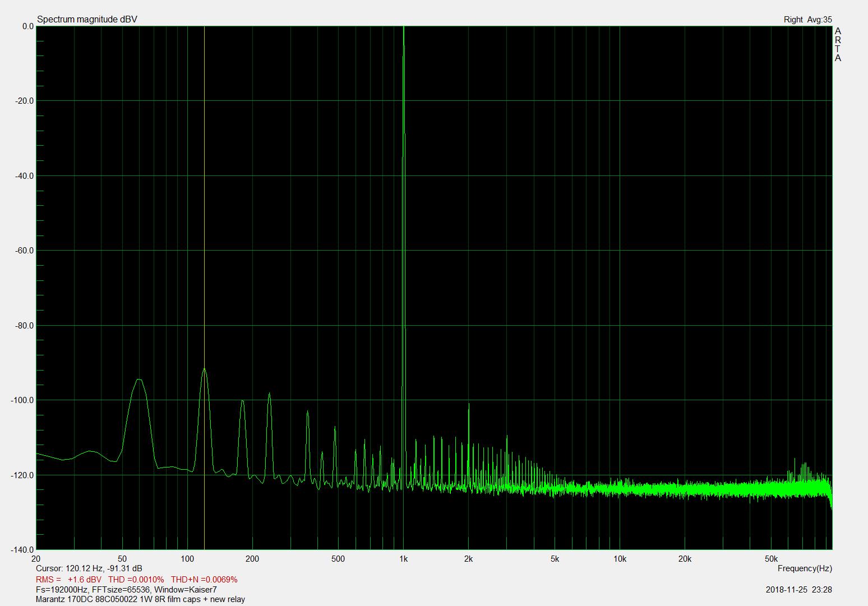The width and height of the screenshot is (868, 606).
Task: Click the '2018-11-25 23:28' timestamp
Action: tap(798, 590)
